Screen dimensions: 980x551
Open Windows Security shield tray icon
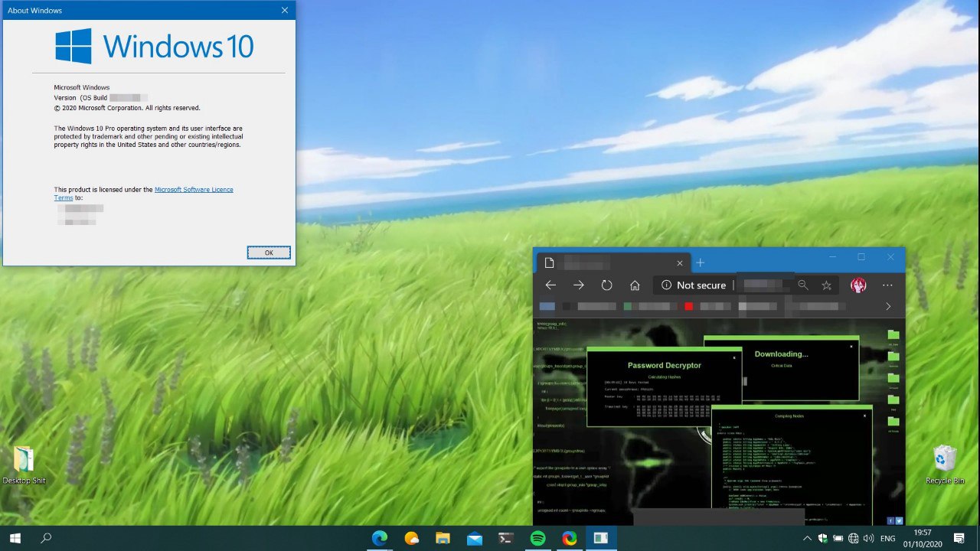click(824, 539)
